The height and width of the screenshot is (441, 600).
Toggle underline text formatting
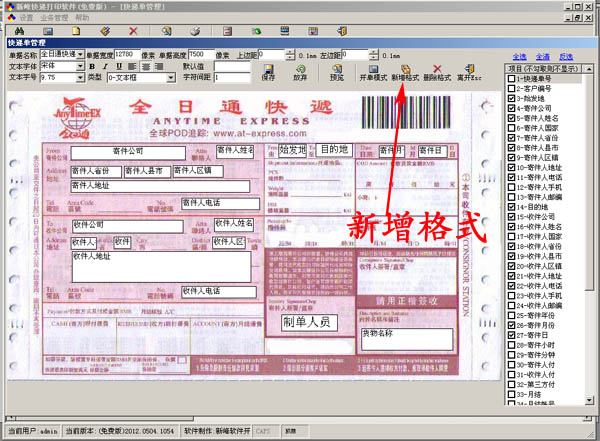click(x=119, y=66)
